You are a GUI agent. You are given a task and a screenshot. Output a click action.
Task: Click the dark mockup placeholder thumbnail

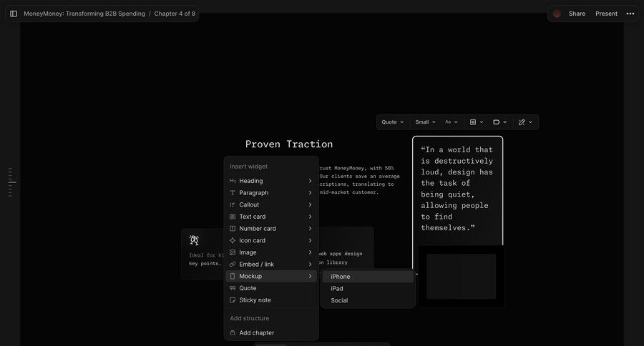coord(462,276)
